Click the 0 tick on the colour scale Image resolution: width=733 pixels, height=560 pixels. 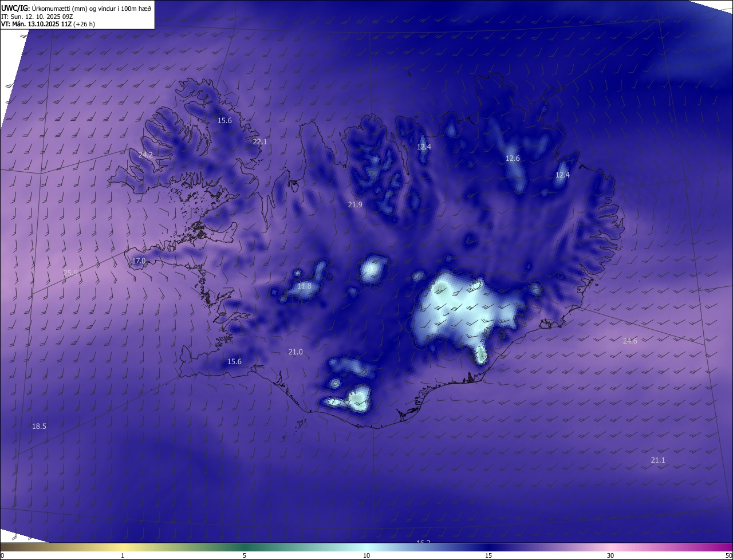click(x=2, y=556)
